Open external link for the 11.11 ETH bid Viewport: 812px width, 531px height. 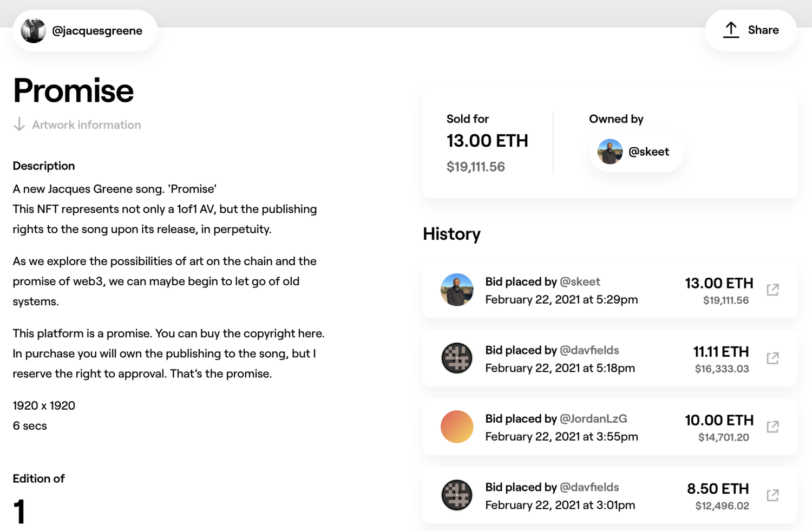tap(772, 358)
